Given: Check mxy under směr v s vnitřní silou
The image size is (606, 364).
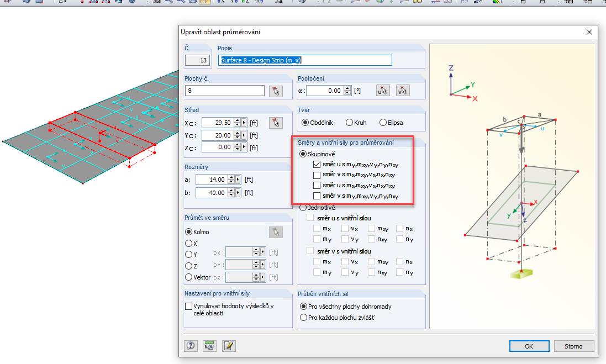Looking at the screenshot, I should (371, 262).
